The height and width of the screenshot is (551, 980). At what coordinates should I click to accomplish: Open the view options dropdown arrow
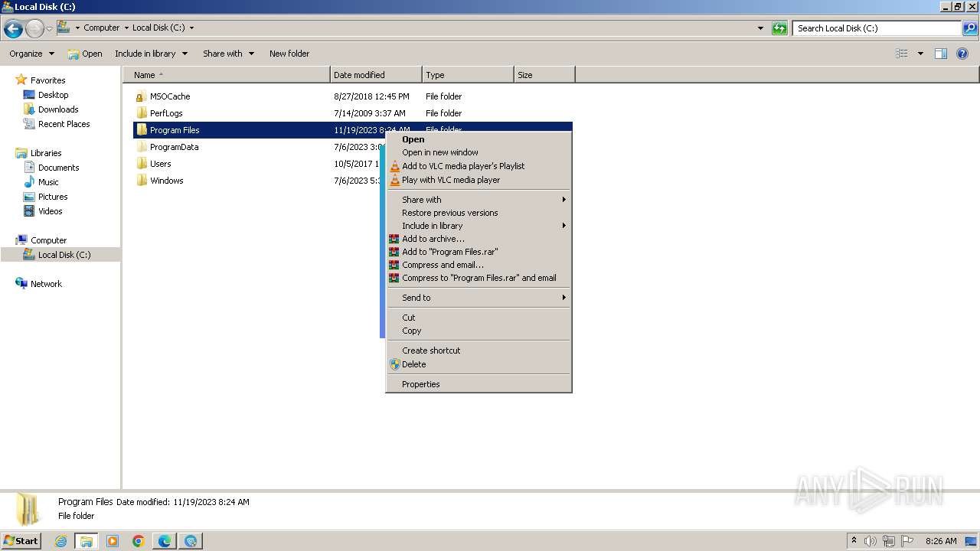[x=920, y=54]
